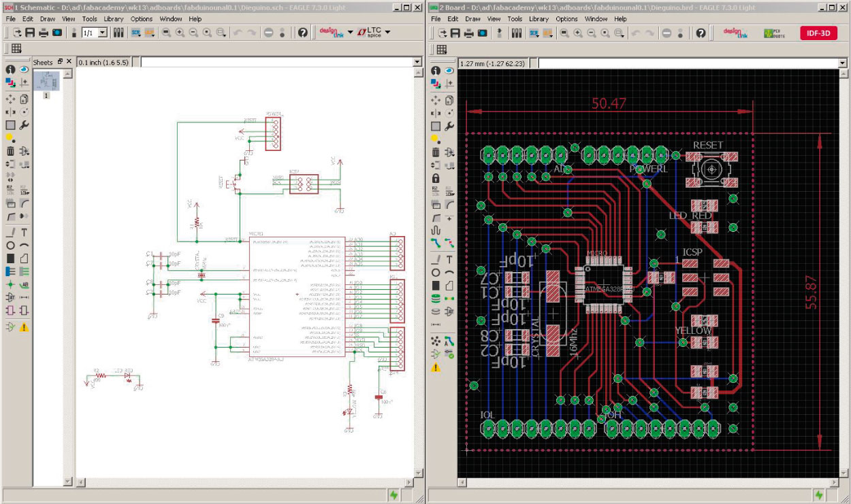Click designlink button in Board toolbar

pos(735,33)
